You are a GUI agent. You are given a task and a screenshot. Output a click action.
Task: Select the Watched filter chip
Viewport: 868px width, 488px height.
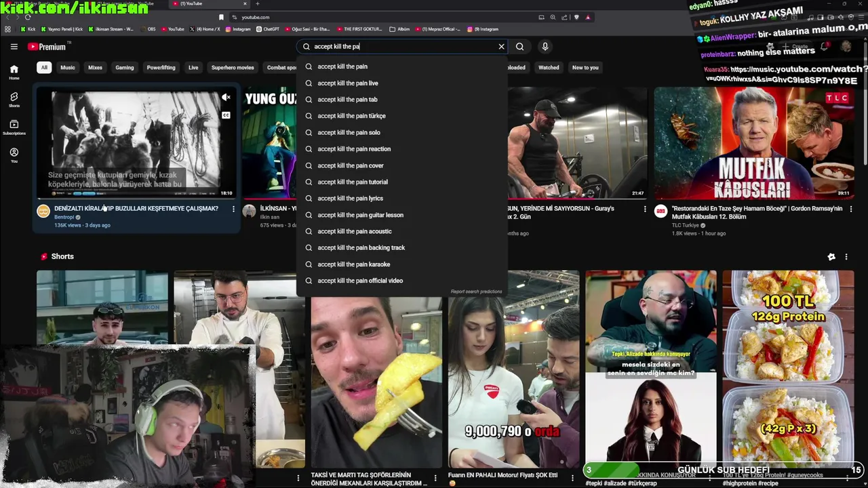tap(549, 68)
